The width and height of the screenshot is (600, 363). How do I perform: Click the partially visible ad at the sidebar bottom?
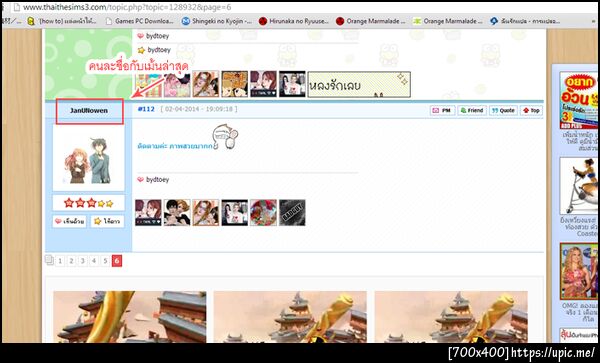click(x=578, y=335)
